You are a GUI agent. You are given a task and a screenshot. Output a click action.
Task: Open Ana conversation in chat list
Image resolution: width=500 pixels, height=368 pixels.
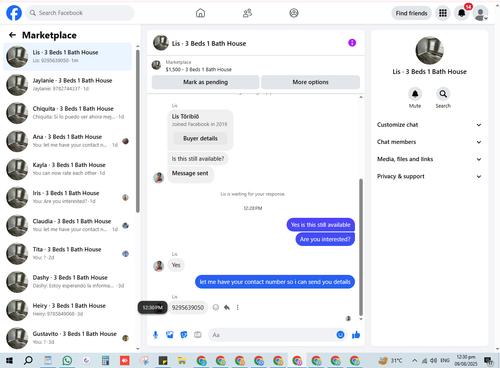pos(67,141)
